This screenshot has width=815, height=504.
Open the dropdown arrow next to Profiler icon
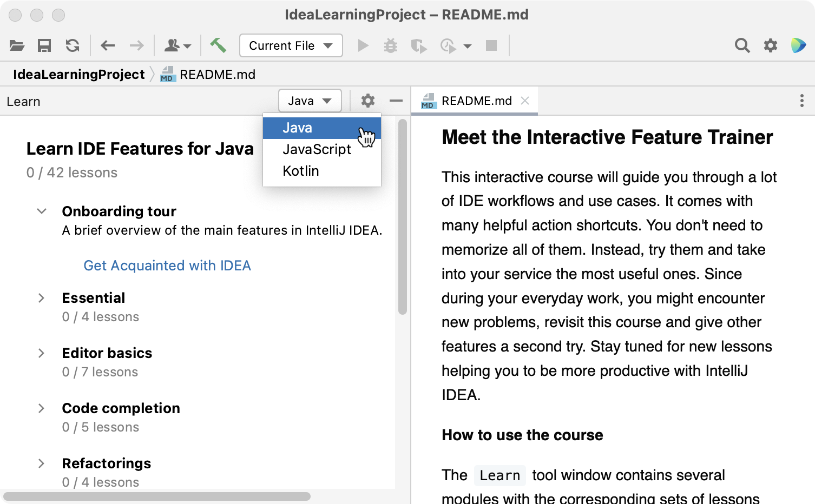click(x=468, y=47)
